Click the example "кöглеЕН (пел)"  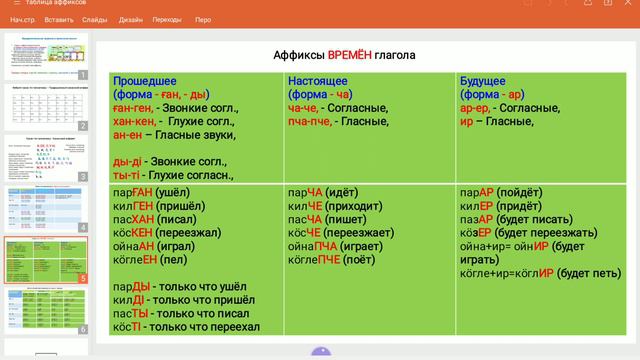point(150,260)
